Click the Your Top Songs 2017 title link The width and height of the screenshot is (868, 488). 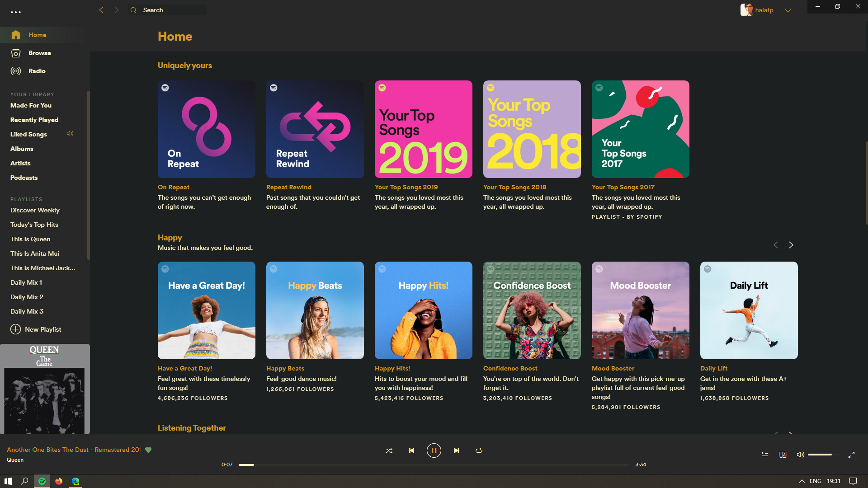coord(623,187)
